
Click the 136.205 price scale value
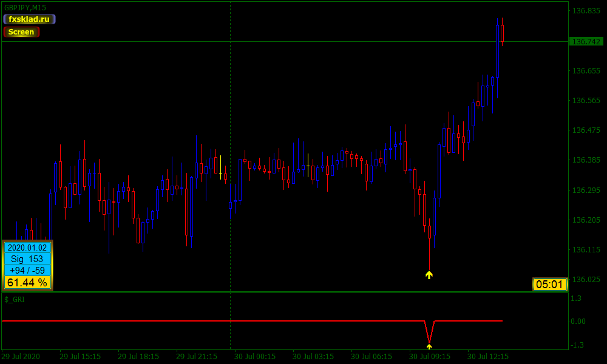(586, 220)
